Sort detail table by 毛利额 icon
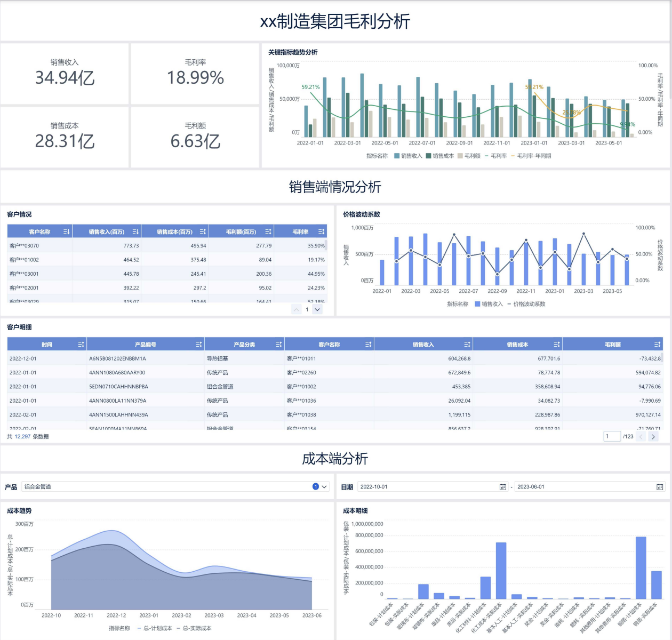Viewport: 672px width, 640px height. click(657, 345)
